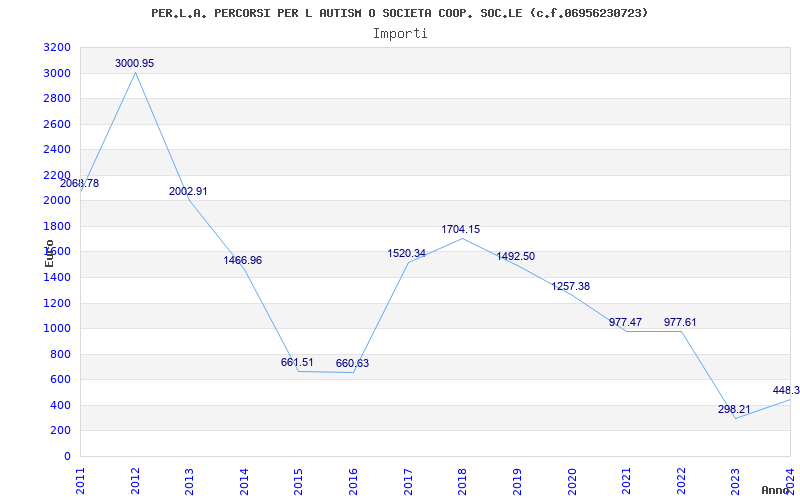This screenshot has width=800, height=500.
Task: Select data label 1257.38
Action: (570, 286)
